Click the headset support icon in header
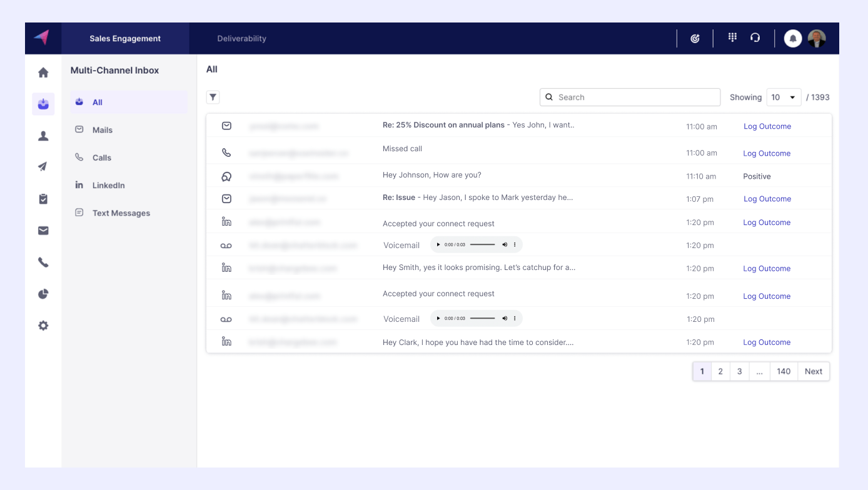 point(755,38)
